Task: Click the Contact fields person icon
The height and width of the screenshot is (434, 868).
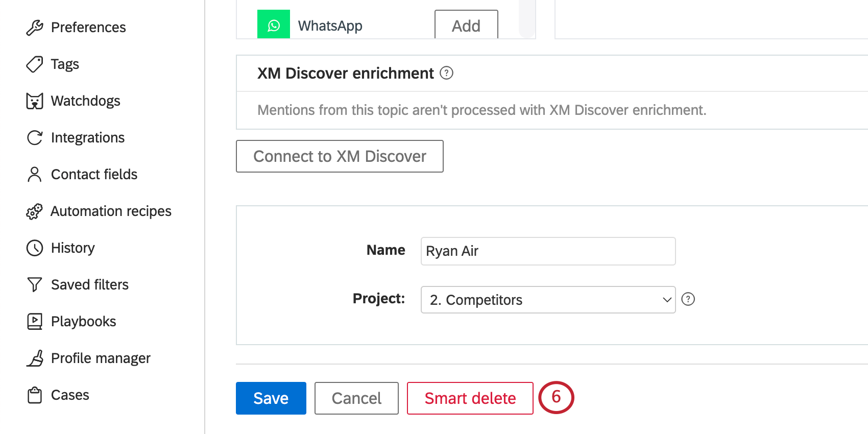Action: click(x=34, y=175)
